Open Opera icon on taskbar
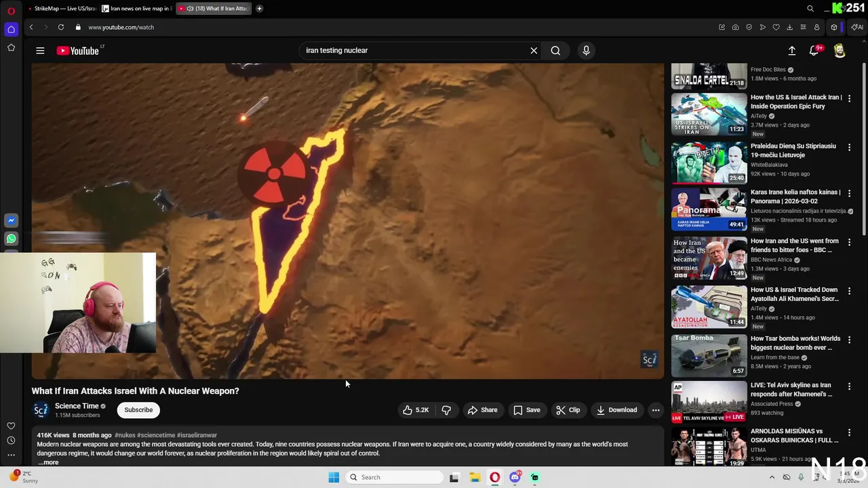 [495, 477]
